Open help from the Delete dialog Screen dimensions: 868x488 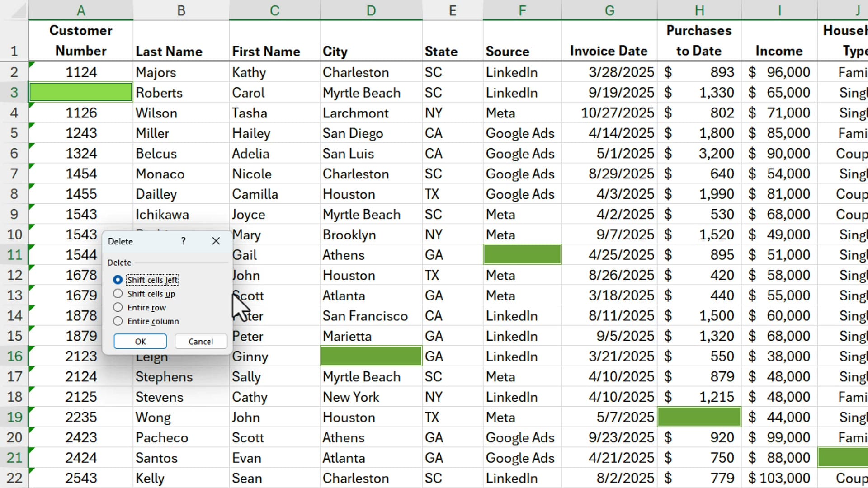tap(183, 241)
